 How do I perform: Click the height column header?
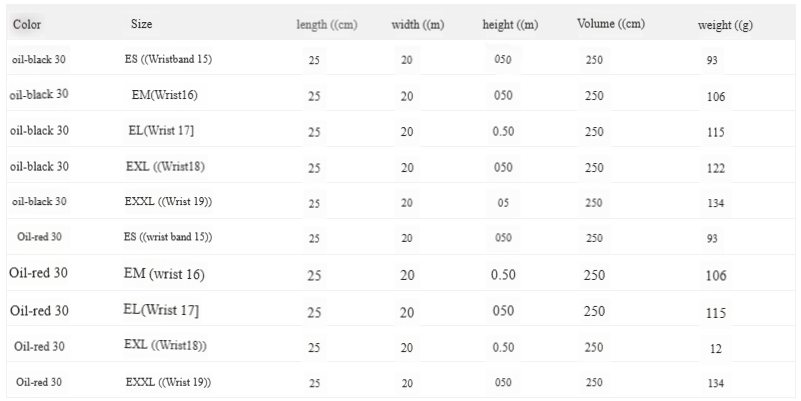(510, 23)
